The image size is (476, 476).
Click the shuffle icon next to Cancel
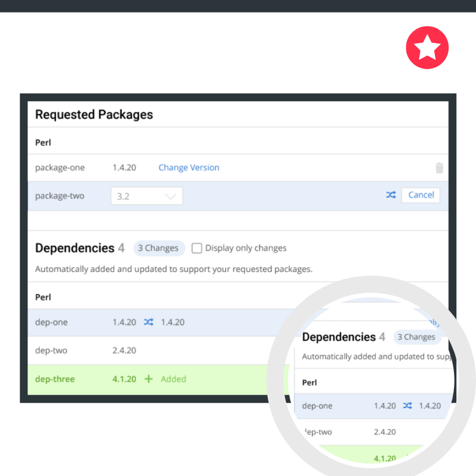391,195
